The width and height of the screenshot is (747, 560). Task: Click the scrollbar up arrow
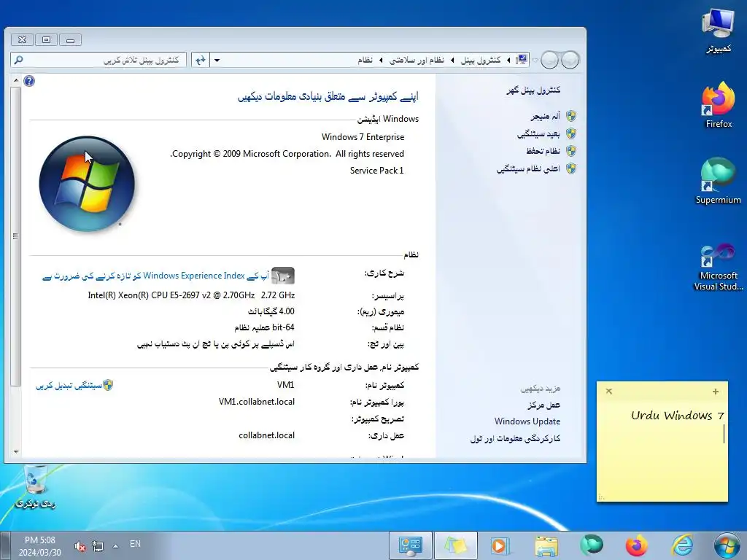coord(16,80)
